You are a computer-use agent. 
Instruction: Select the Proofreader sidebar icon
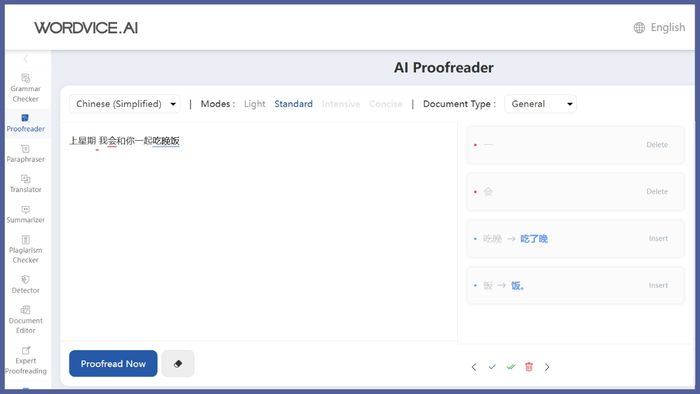(25, 118)
